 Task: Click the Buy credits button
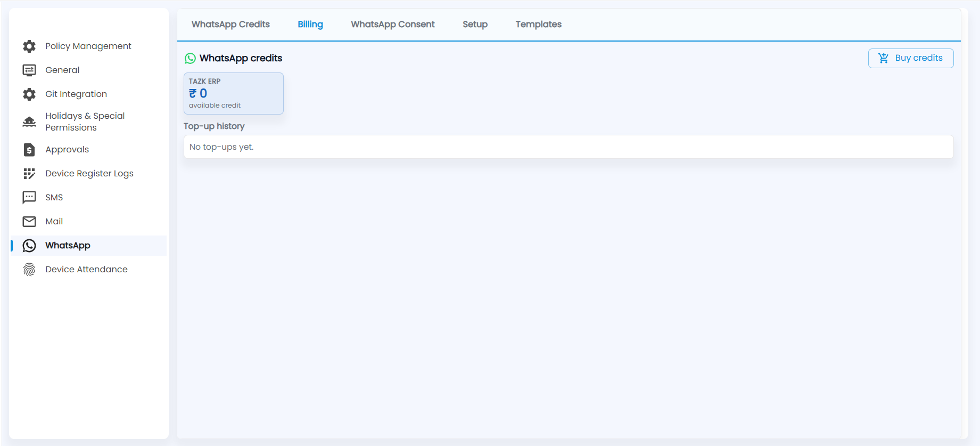[911, 58]
